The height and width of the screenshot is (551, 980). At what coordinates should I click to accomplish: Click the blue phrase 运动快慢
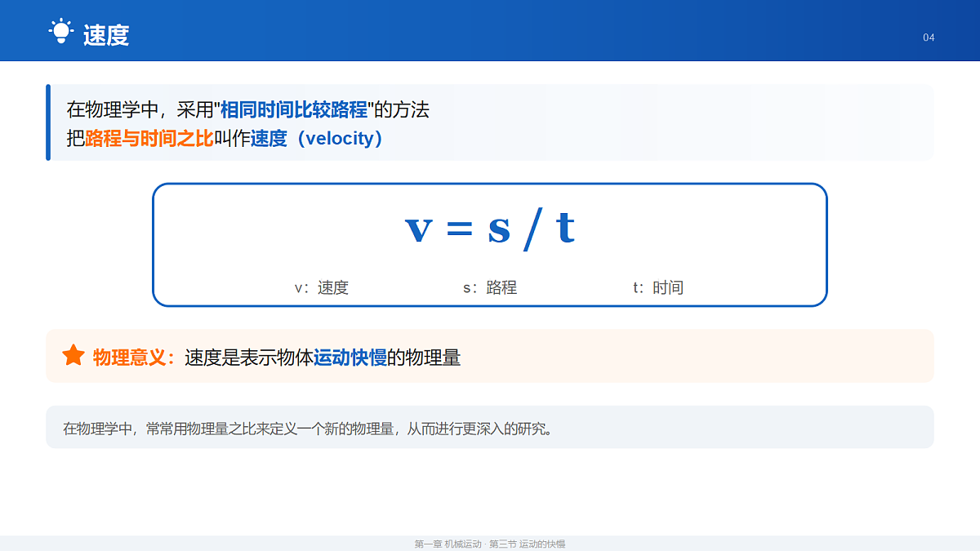tap(350, 358)
